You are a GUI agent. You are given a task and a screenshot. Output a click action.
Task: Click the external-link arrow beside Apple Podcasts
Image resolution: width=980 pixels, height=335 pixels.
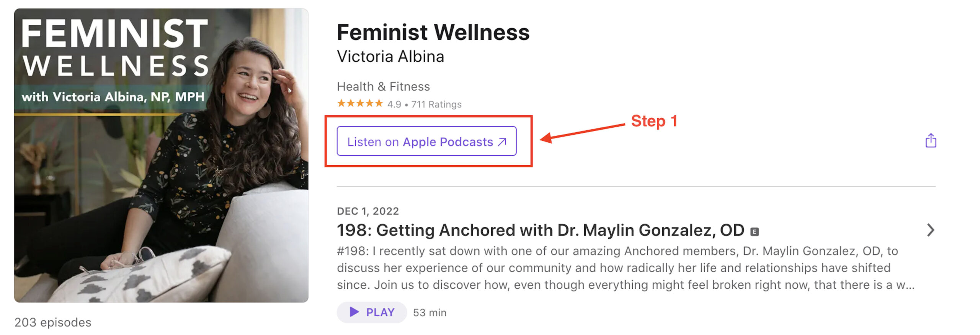pos(502,142)
